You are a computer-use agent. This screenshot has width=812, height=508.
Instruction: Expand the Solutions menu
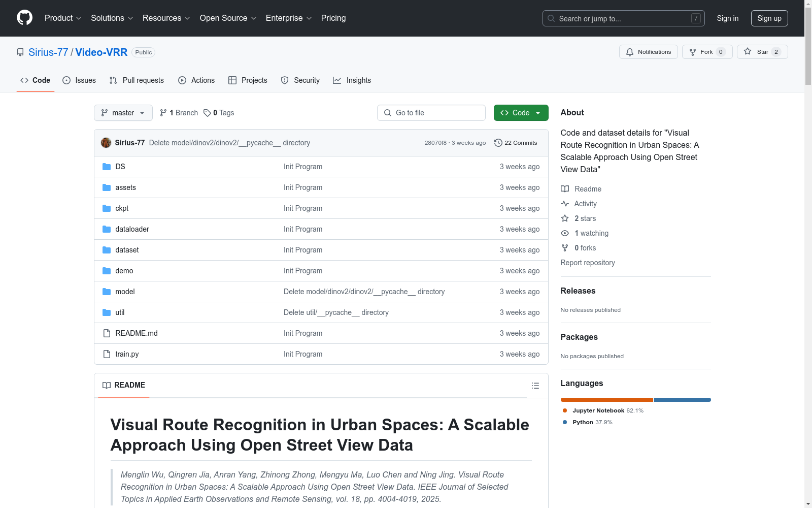112,18
